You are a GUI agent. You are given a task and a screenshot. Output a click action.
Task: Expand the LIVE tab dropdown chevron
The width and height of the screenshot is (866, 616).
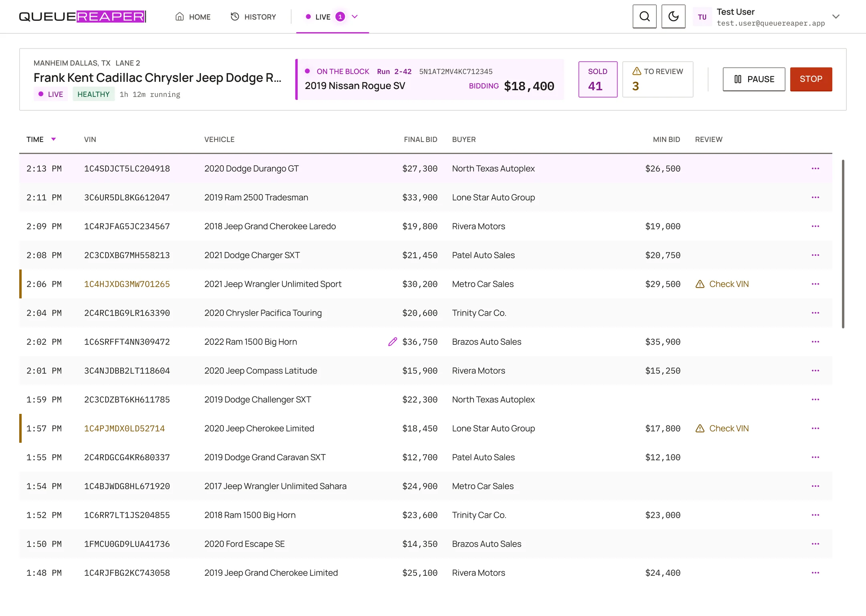point(354,16)
